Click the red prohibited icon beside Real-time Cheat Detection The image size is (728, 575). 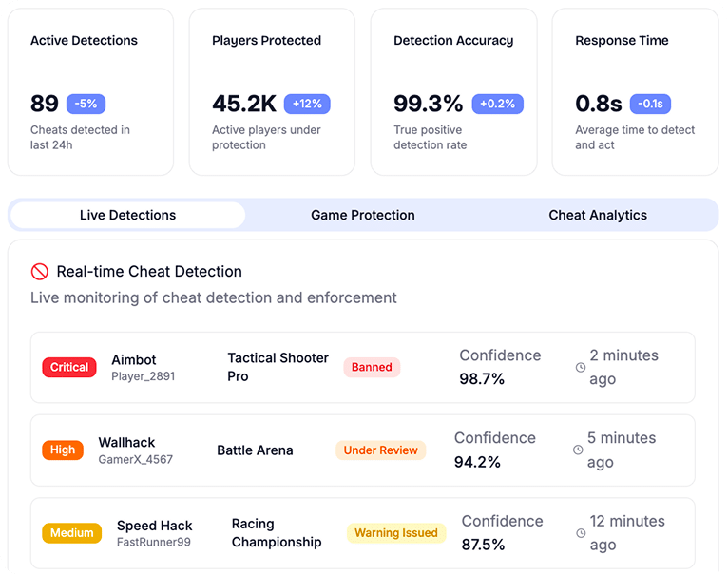(x=39, y=272)
